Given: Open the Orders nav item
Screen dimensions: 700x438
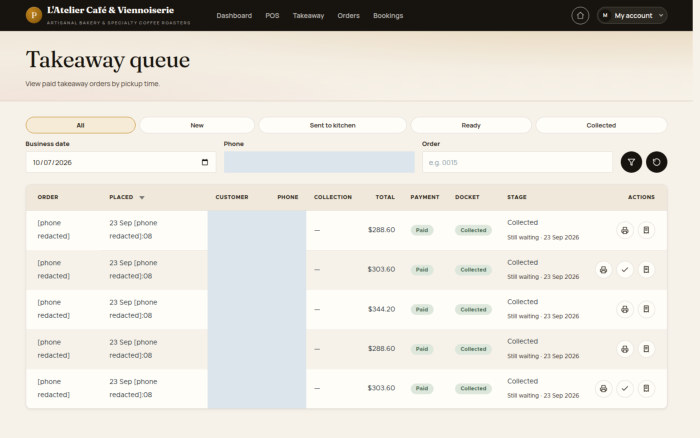Looking at the screenshot, I should click(x=348, y=16).
